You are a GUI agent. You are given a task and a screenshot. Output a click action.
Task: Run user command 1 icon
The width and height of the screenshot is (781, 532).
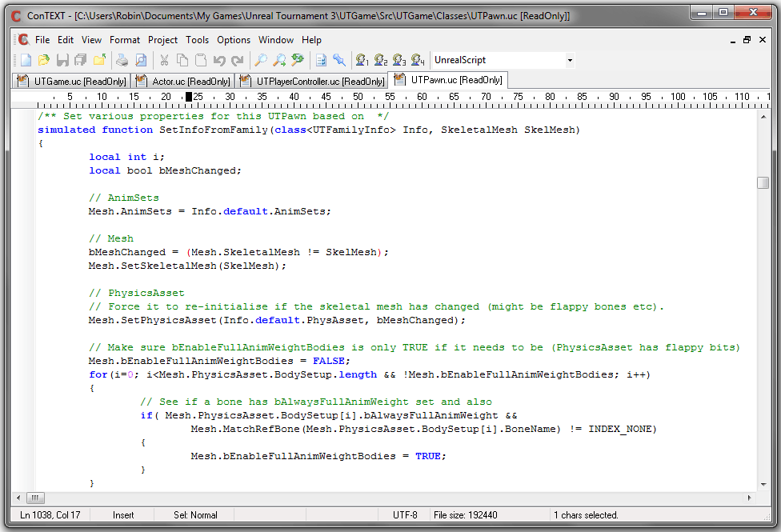coord(362,60)
